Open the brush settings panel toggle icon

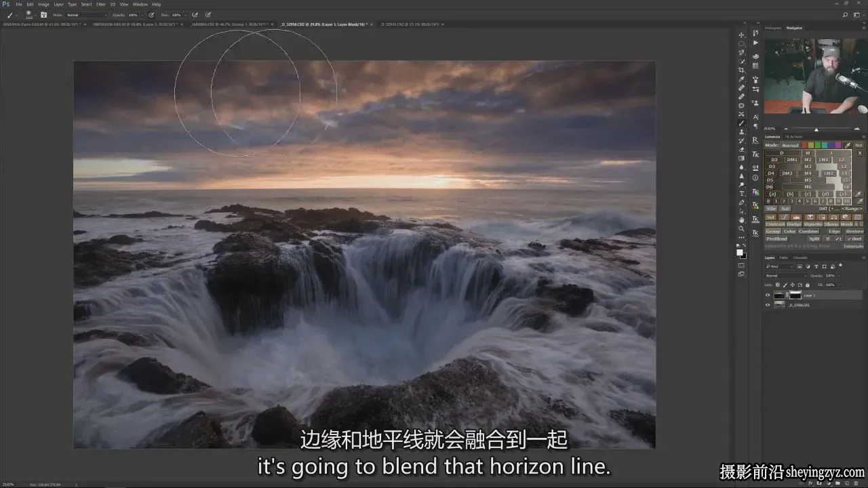44,14
